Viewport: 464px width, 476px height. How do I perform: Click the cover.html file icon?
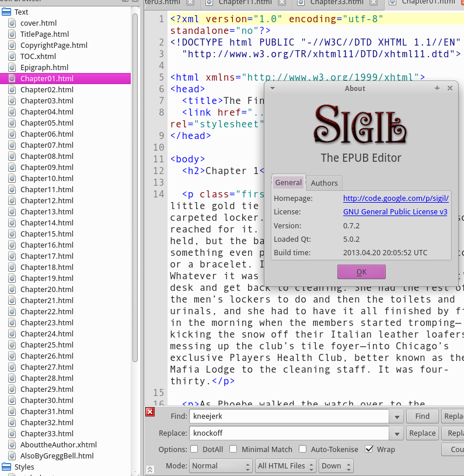pyautogui.click(x=13, y=23)
